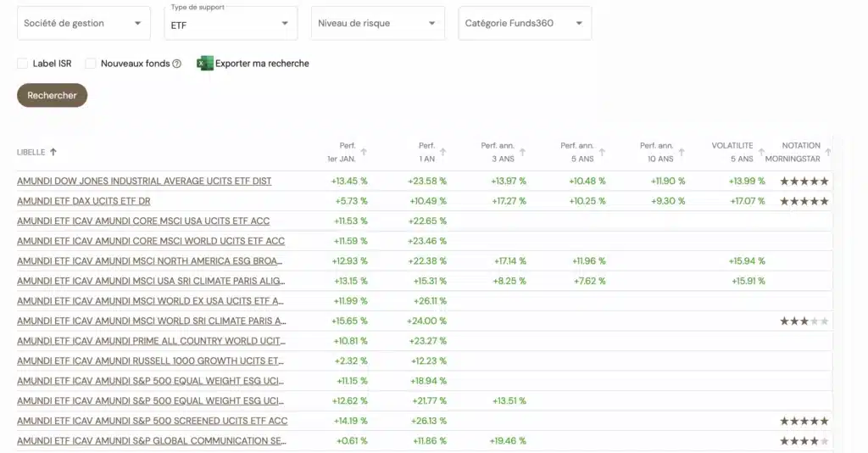Viewport: 868px width, 453px height.
Task: Sort by Notation Morningstar arrow
Action: (x=828, y=152)
